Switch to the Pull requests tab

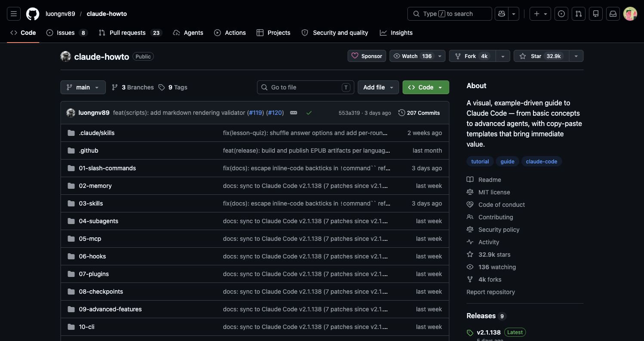point(130,33)
